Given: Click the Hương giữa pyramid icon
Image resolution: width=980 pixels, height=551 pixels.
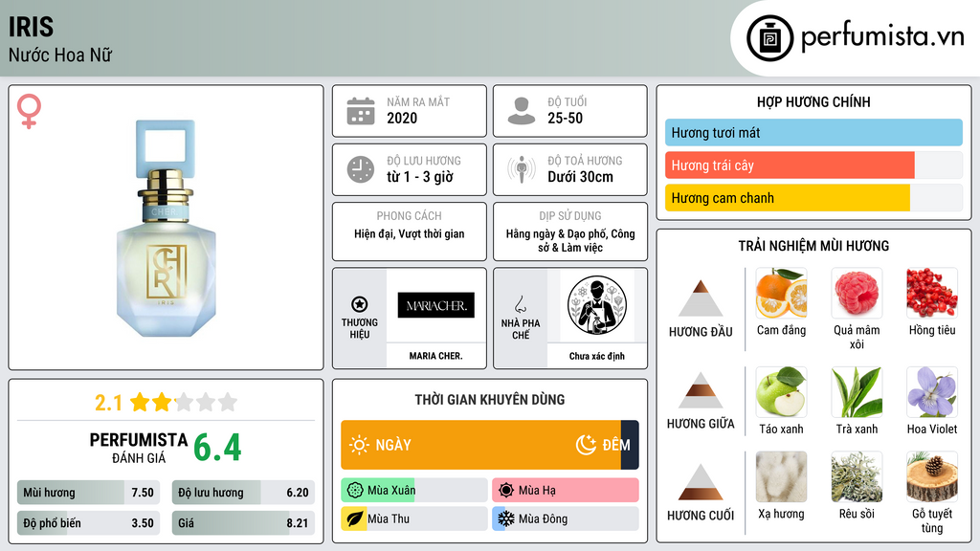Looking at the screenshot, I should click(701, 390).
